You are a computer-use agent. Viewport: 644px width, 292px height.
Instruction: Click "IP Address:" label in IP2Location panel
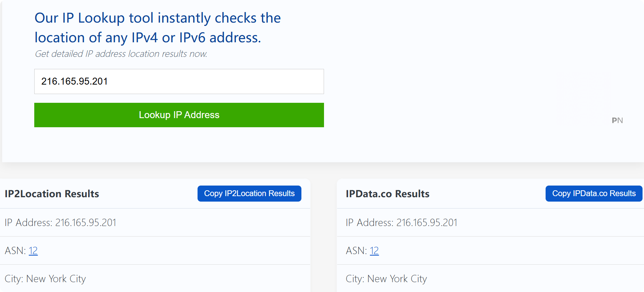(28, 223)
